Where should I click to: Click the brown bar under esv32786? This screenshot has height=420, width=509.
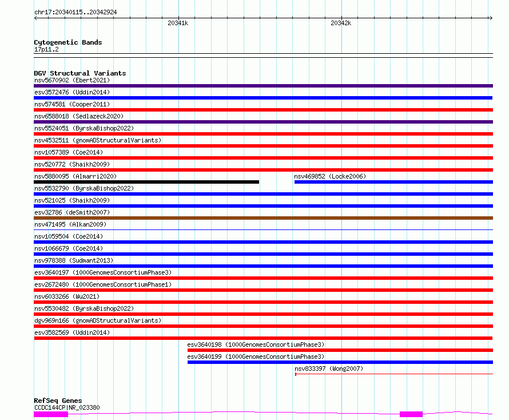pyautogui.click(x=263, y=218)
